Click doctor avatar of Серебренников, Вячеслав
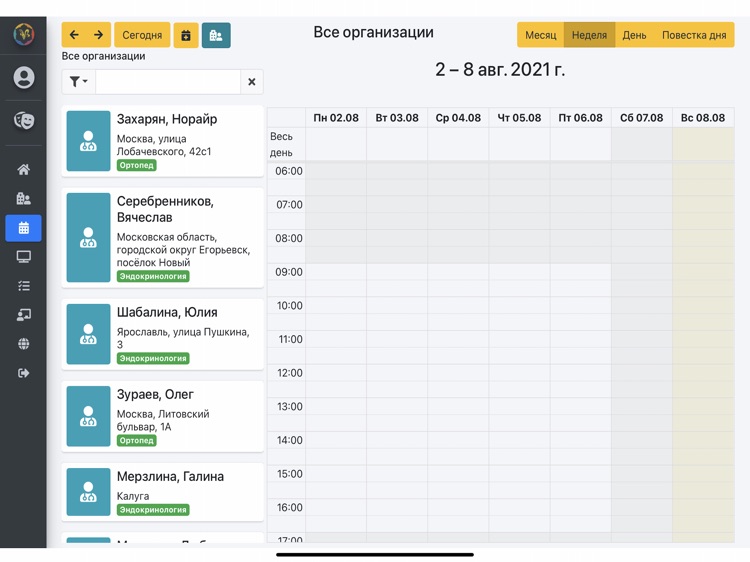 (88, 237)
